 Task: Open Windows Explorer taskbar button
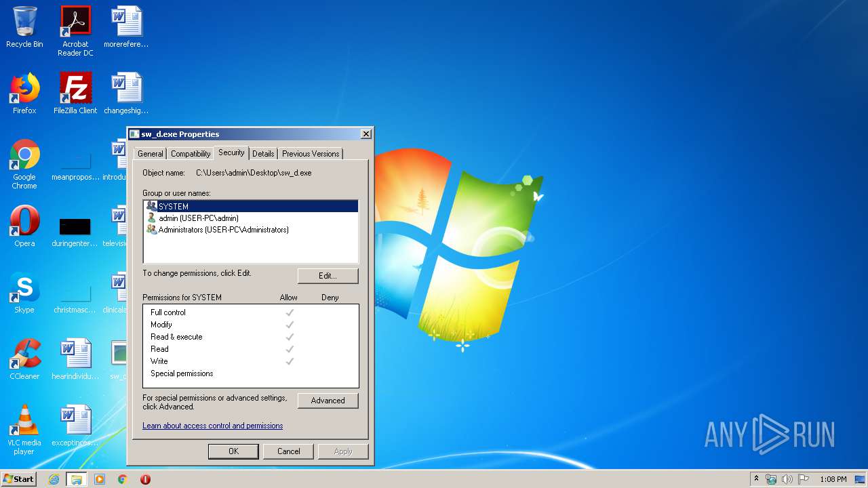click(76, 479)
